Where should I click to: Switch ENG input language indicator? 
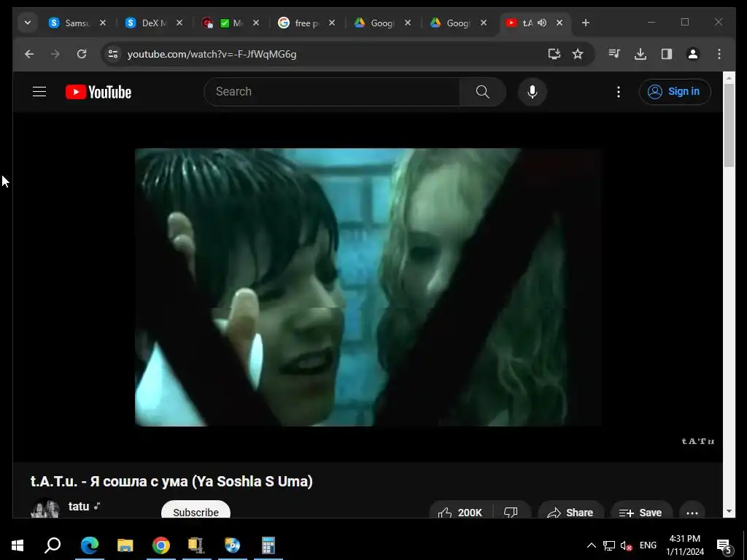[648, 545]
